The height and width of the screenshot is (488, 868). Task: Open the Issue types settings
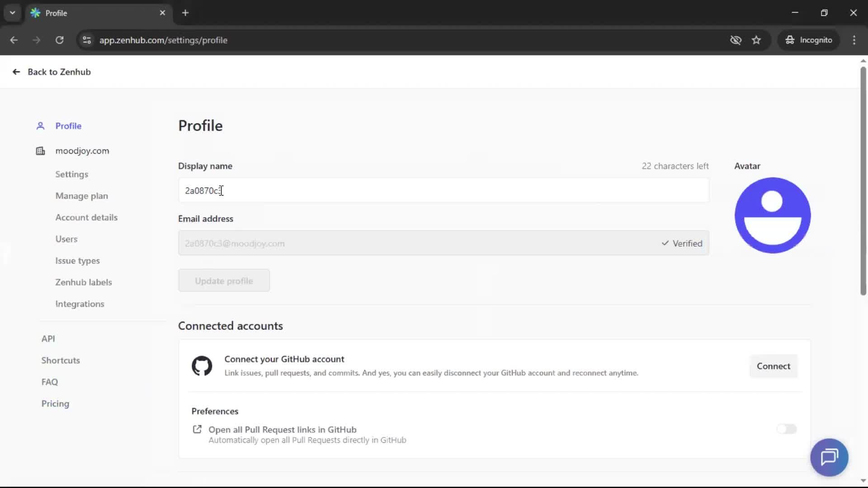(x=77, y=261)
